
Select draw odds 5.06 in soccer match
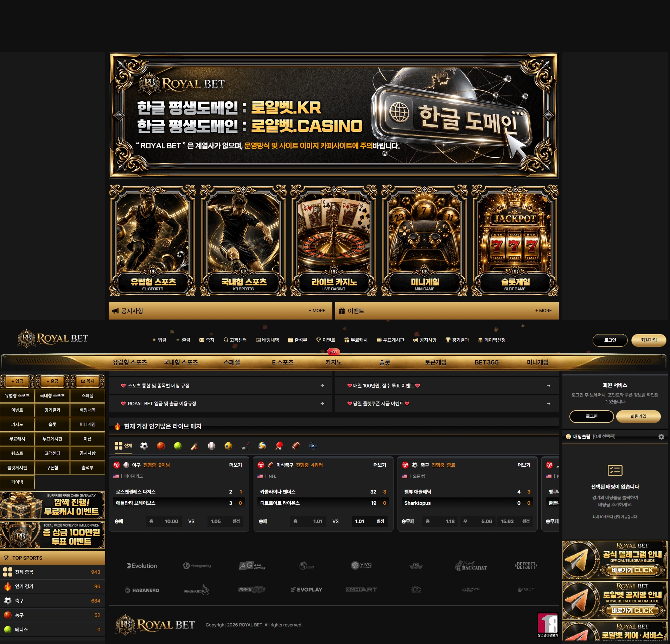tap(478, 521)
